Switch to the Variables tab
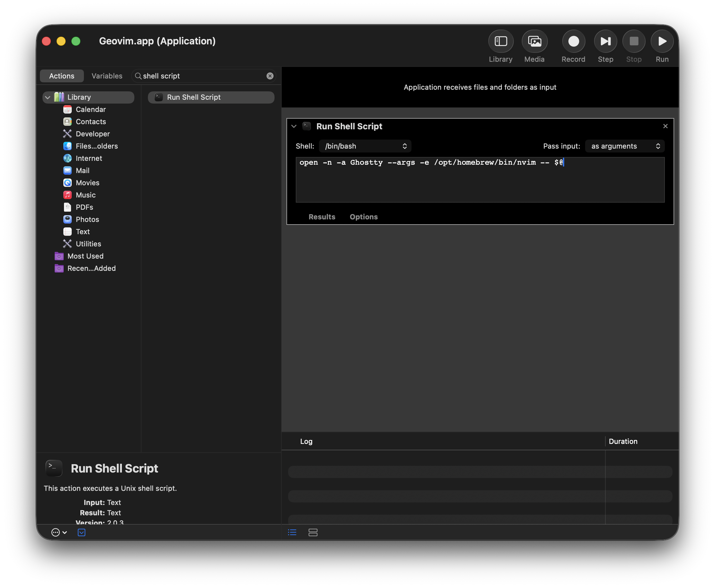 click(107, 76)
